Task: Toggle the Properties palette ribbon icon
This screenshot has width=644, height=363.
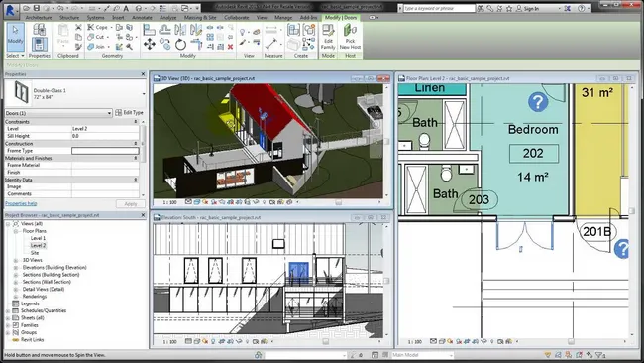Action: [x=40, y=44]
